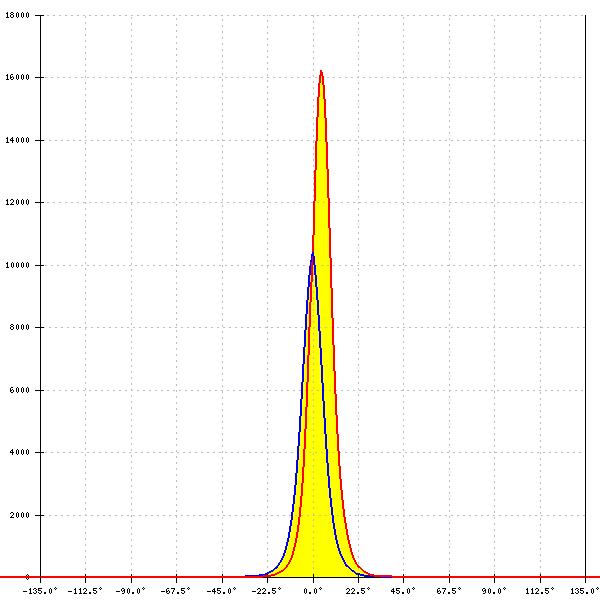Click the -135.0° x-axis label

40,591
